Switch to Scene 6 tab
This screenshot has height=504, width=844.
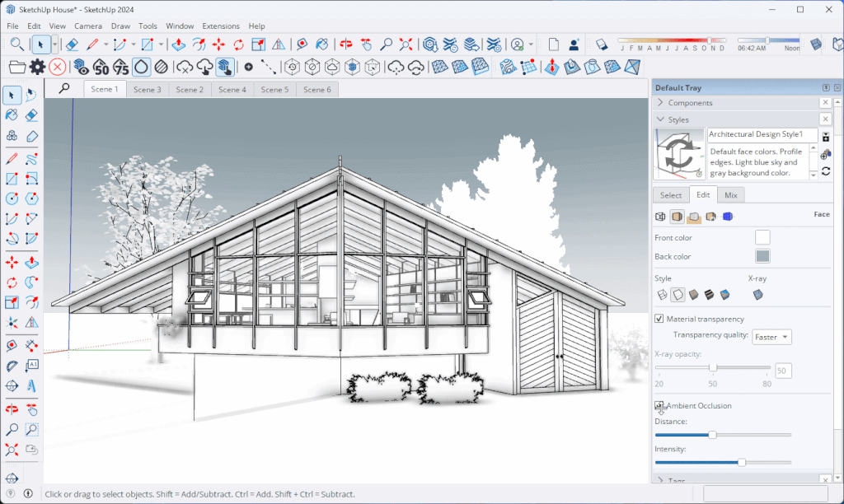[x=317, y=89]
